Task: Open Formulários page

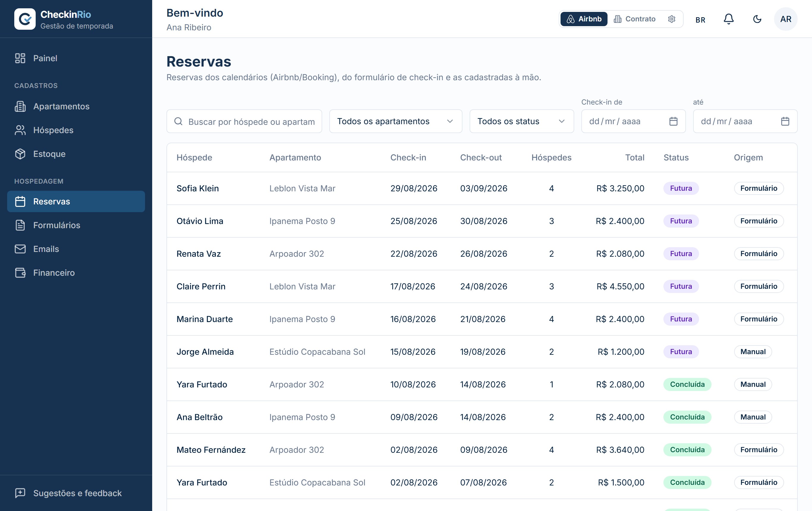Action: pos(76,225)
